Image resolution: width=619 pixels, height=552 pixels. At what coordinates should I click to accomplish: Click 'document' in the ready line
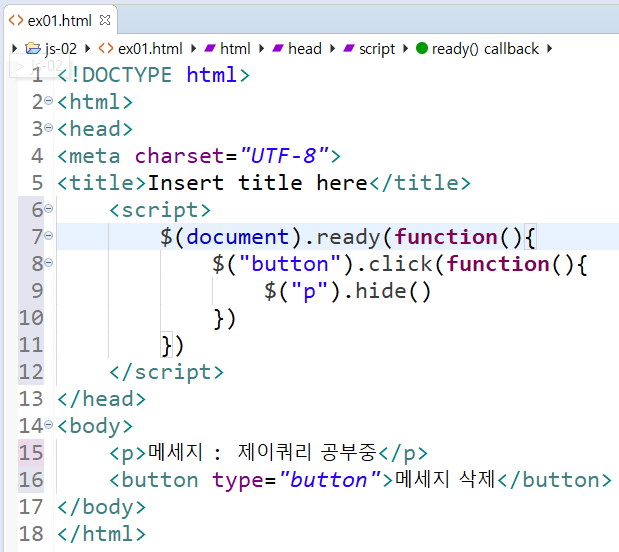click(238, 237)
